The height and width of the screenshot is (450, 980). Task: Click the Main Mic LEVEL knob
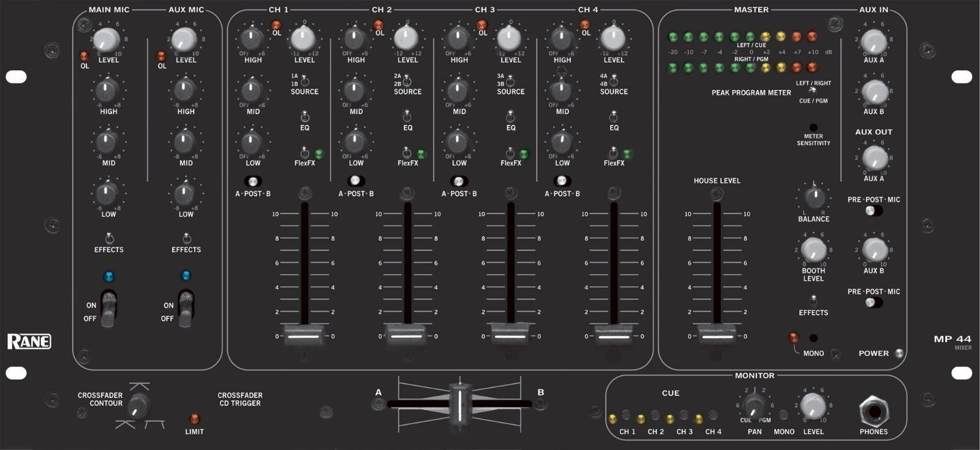tap(107, 40)
